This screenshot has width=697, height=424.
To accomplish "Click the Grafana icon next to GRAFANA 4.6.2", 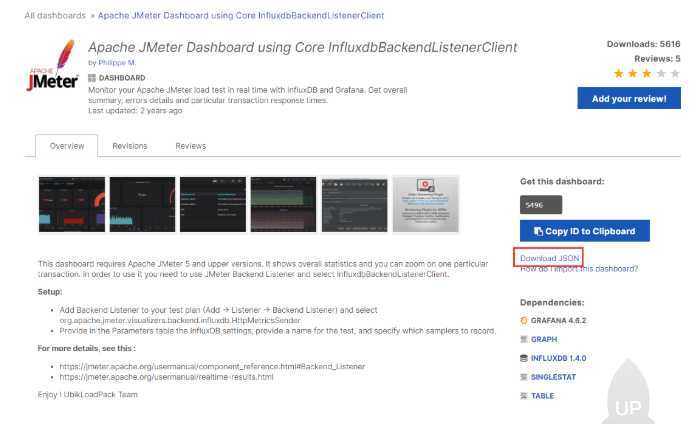I will (524, 320).
